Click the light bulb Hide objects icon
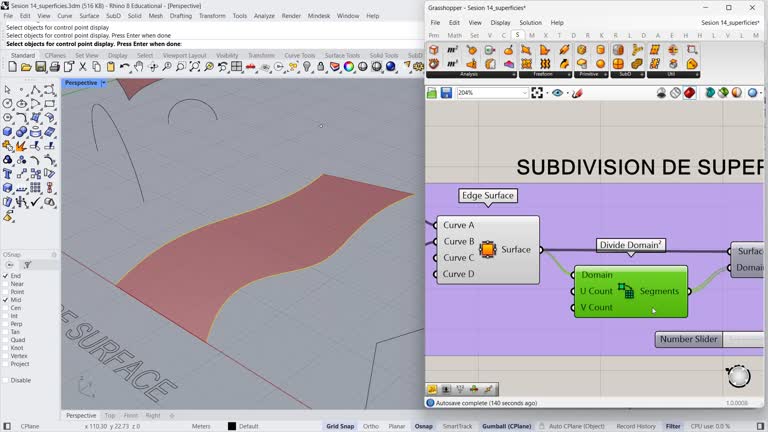 click(x=307, y=67)
